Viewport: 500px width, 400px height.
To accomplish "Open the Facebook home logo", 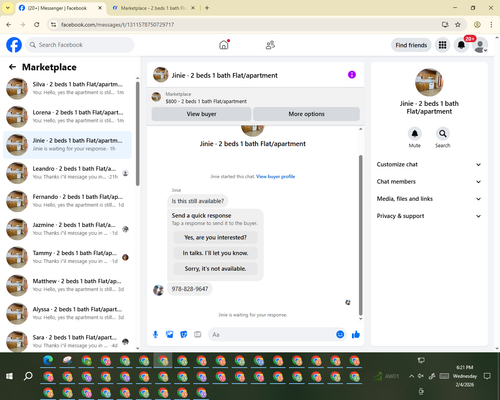I will click(14, 45).
